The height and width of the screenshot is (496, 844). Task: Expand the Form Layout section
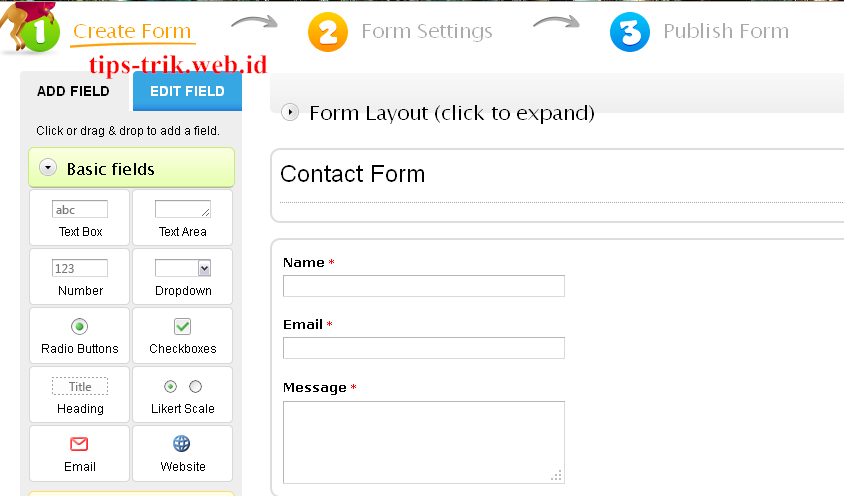click(290, 113)
